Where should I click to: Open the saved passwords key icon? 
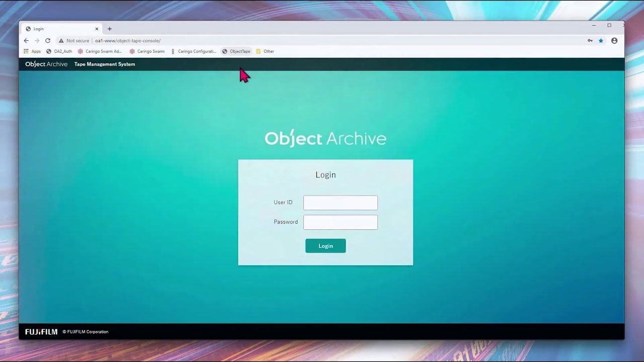click(x=590, y=41)
